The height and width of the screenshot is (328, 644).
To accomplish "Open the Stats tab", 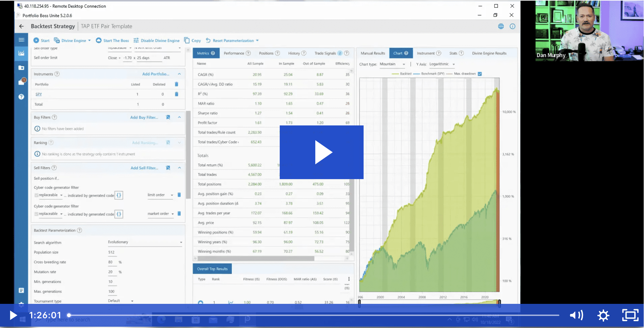I will click(x=457, y=53).
